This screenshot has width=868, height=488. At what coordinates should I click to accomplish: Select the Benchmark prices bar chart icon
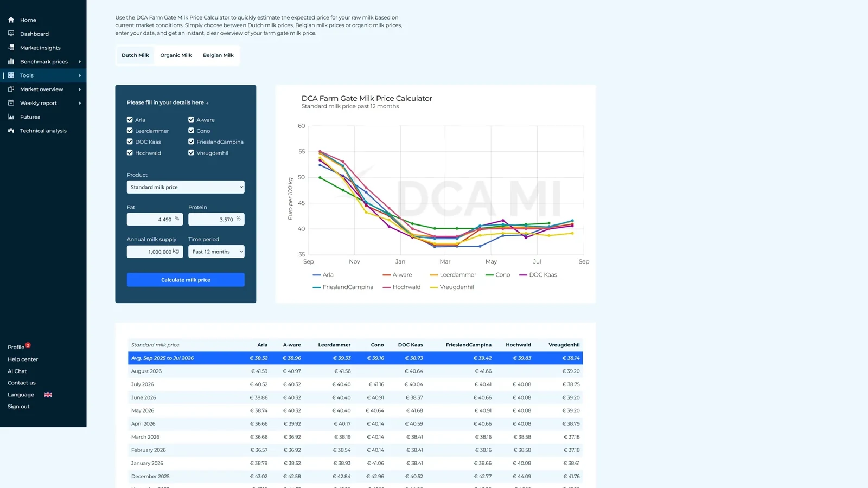coord(11,61)
